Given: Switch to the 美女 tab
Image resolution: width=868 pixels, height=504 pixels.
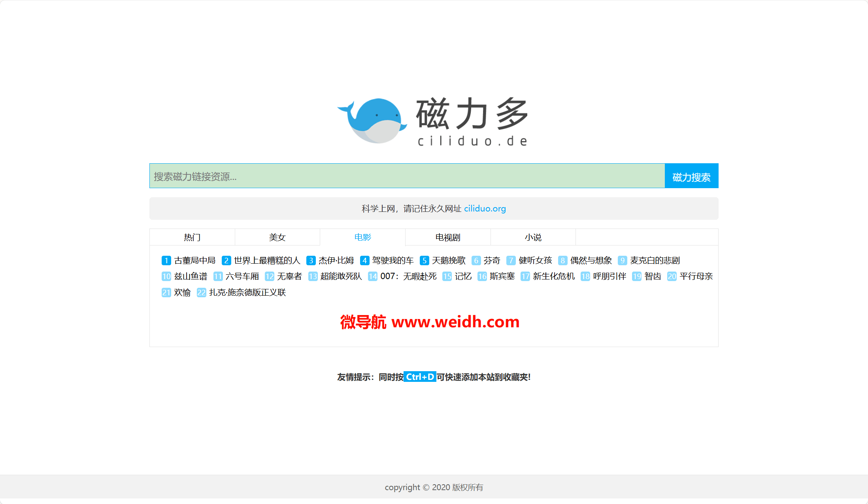Looking at the screenshot, I should pyautogui.click(x=277, y=237).
